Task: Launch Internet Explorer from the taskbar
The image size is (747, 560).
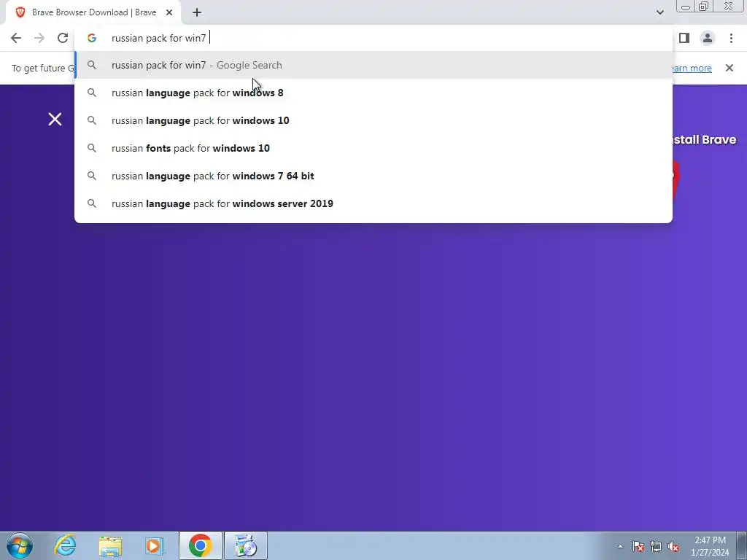Action: [65, 545]
